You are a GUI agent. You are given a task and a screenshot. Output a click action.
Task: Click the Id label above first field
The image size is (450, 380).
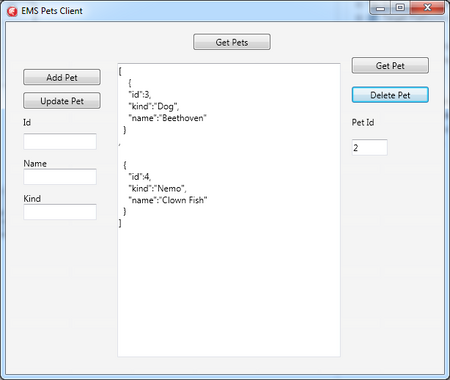[27, 122]
